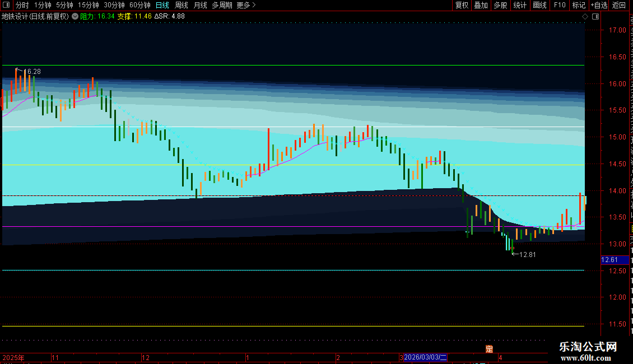Open the 标记 marker tool
The height and width of the screenshot is (364, 633).
click(x=579, y=5)
